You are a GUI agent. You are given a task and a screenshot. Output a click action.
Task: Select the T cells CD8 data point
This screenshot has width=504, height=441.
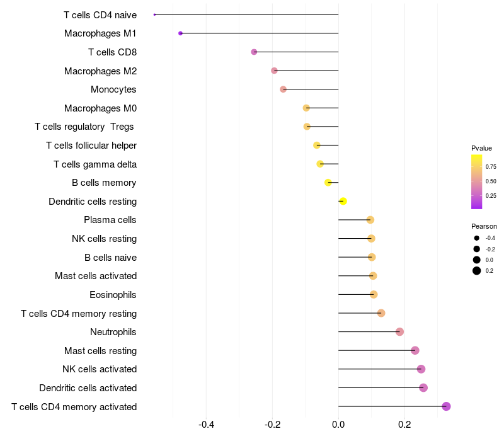tap(254, 52)
